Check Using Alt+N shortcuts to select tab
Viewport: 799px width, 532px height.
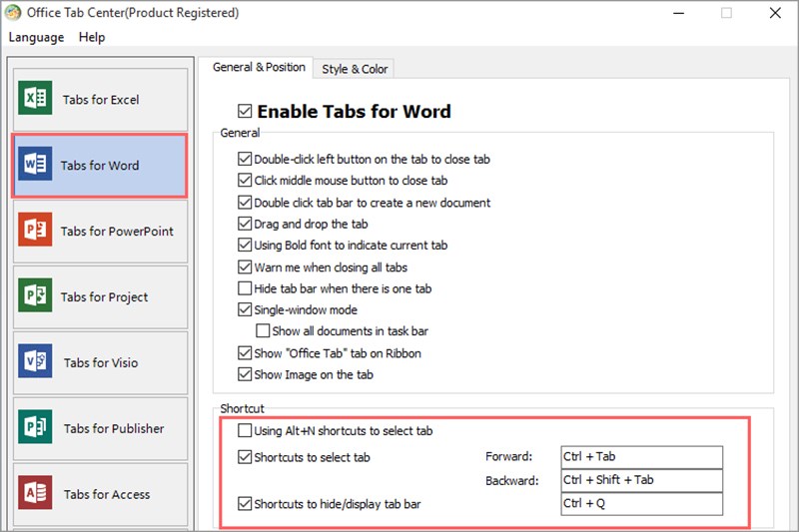[x=245, y=431]
